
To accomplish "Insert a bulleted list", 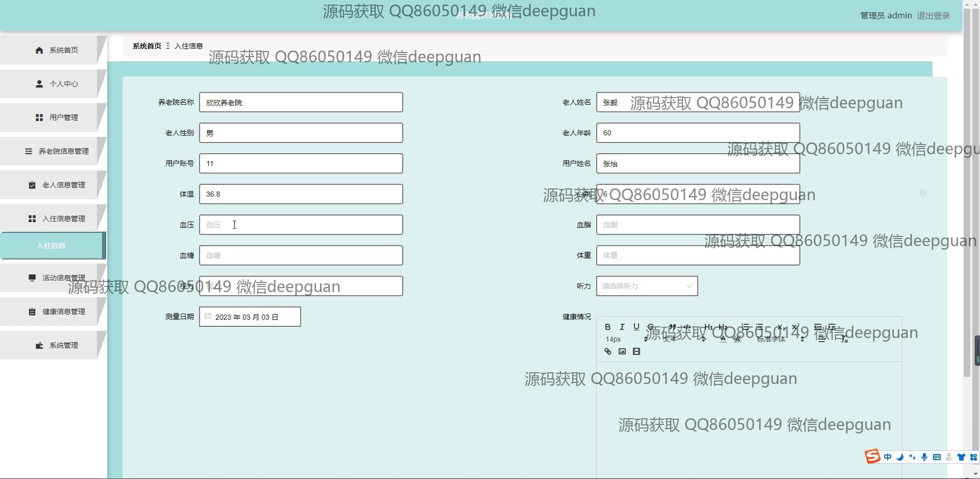I will click(759, 327).
